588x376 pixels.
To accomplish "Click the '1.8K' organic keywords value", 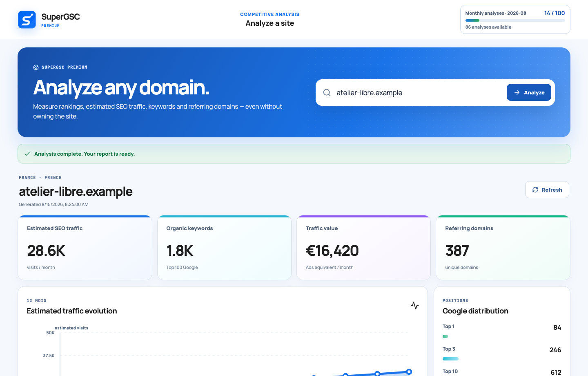I will pos(180,251).
